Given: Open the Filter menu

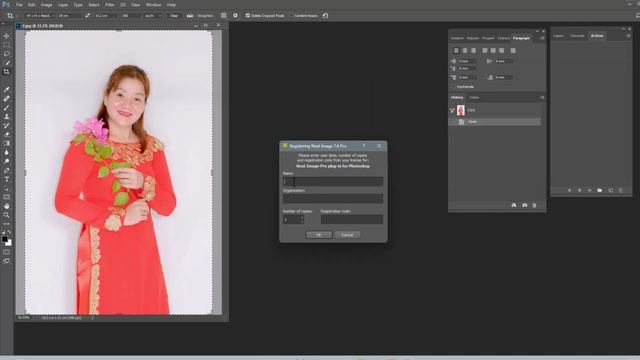Looking at the screenshot, I should coord(110,5).
